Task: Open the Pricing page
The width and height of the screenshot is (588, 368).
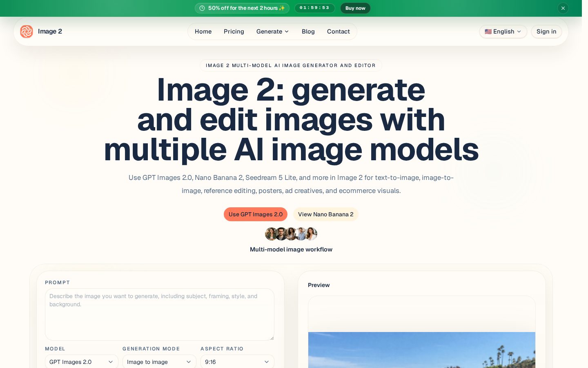Action: coord(234,31)
